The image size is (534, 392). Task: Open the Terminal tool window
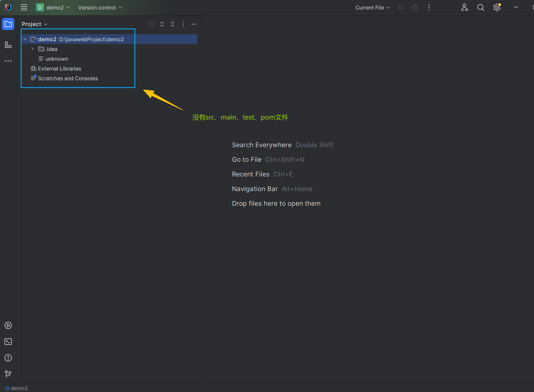pos(8,342)
